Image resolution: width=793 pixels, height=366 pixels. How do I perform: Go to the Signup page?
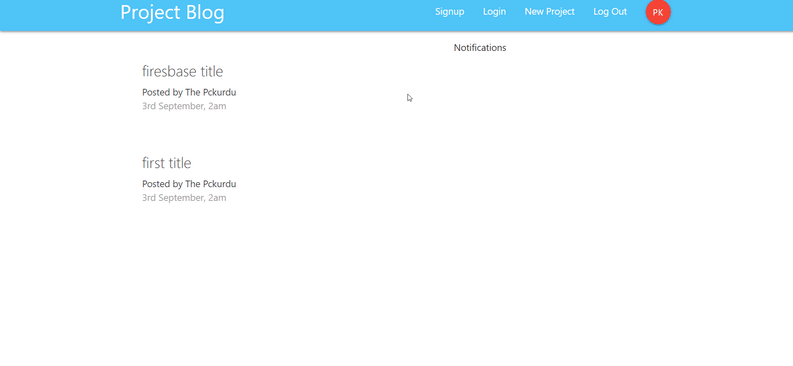pos(450,12)
